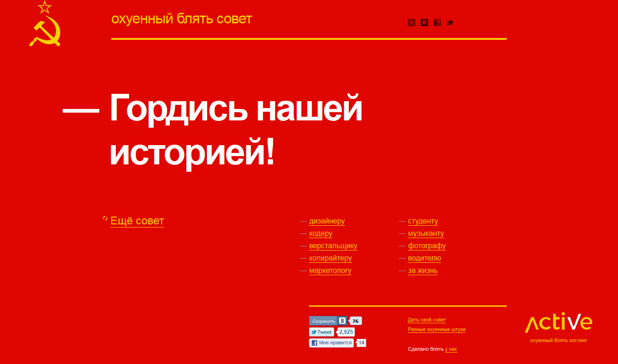Open the 'Дать свой совет' link
Viewport: 618px width, 364px height.
click(x=427, y=320)
